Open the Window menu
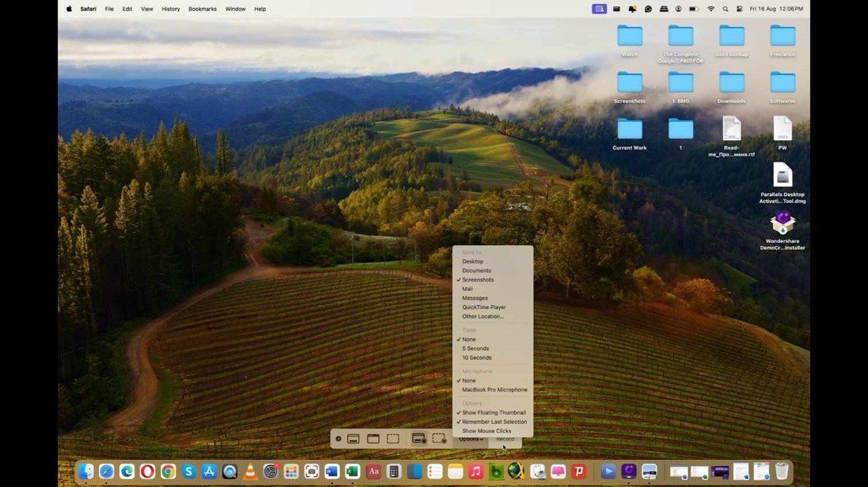The width and height of the screenshot is (868, 487). [x=235, y=9]
